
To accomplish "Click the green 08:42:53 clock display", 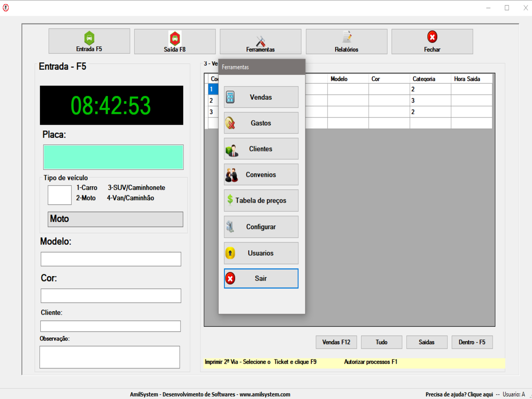I will coord(111,105).
